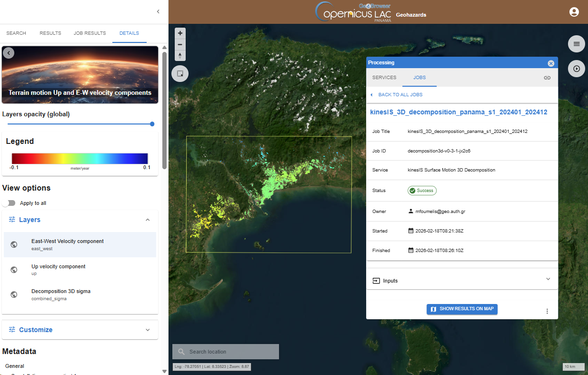The image size is (588, 375).
Task: Click the map zoom in plus button
Action: [180, 33]
